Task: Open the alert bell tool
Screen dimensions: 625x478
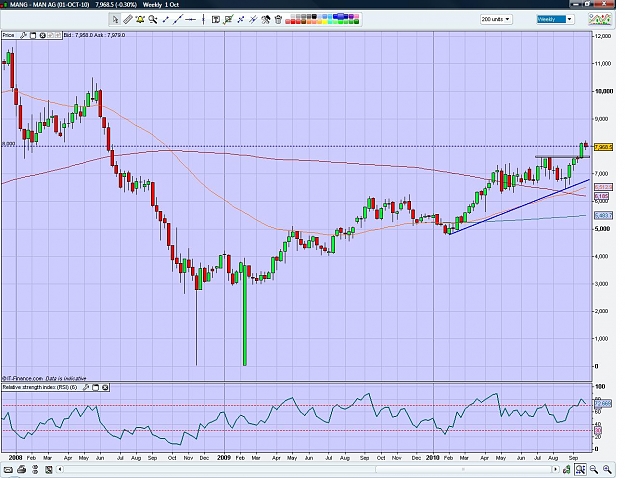Action: (x=140, y=19)
